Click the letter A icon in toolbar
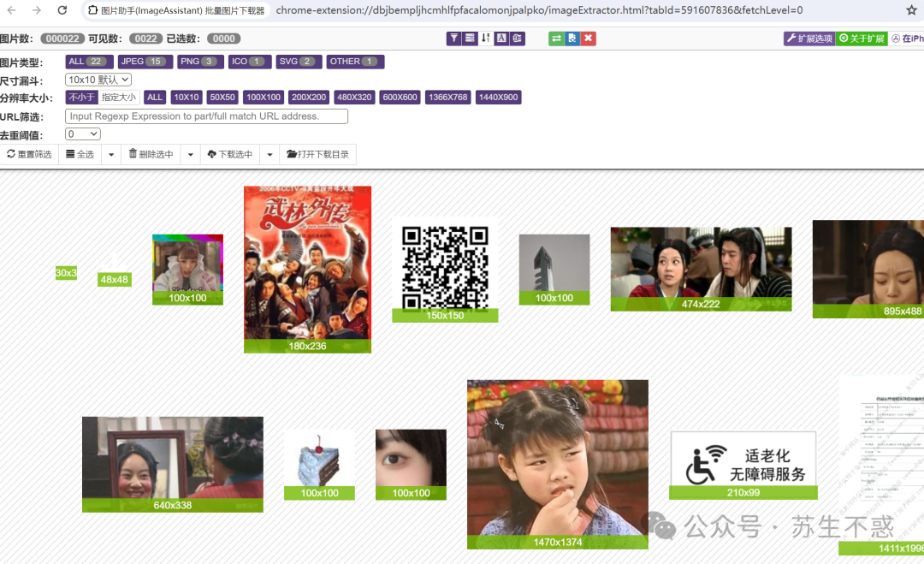924x564 pixels. pyautogui.click(x=501, y=39)
